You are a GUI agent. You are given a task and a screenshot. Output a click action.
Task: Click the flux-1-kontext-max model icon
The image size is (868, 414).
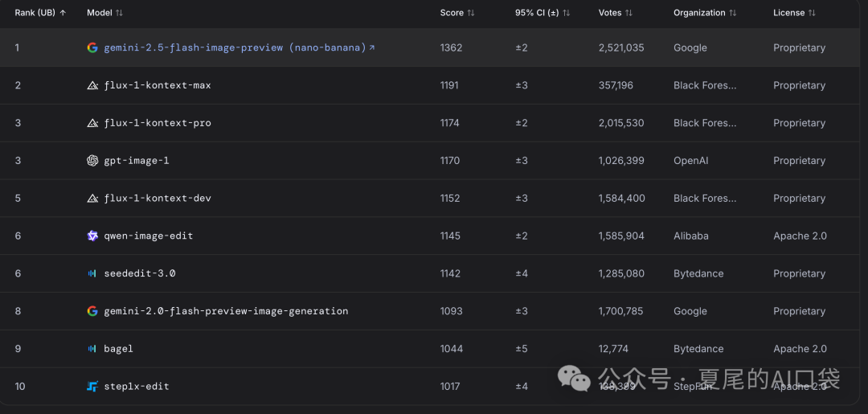[x=92, y=85]
